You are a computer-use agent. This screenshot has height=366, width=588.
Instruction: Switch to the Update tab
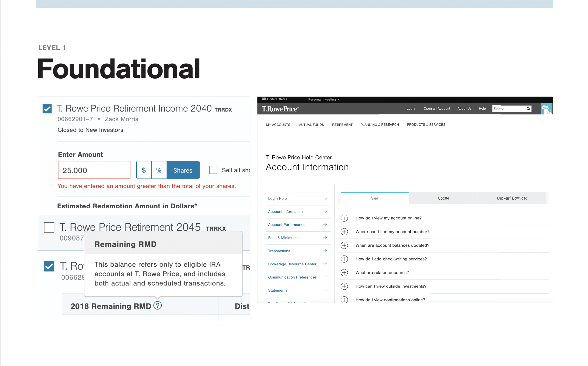tap(443, 198)
